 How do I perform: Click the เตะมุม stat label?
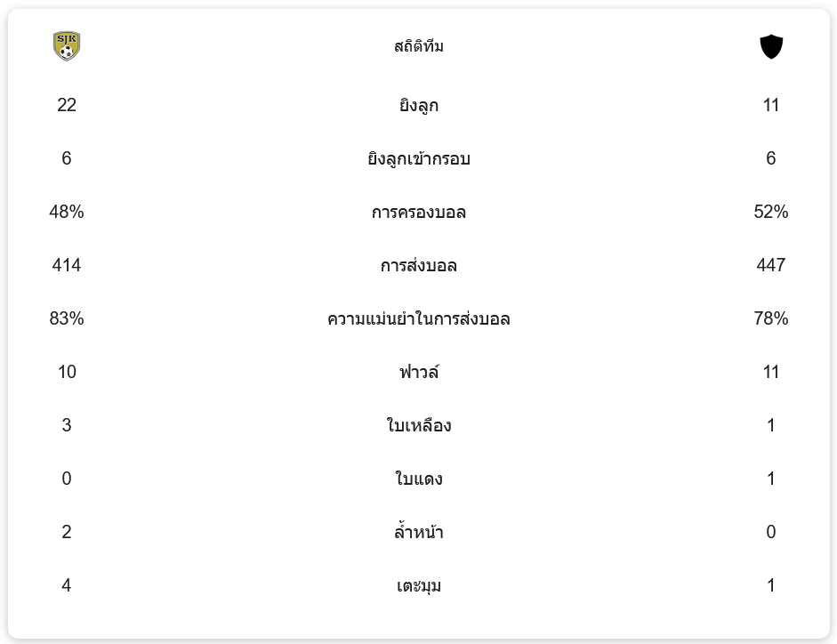pyautogui.click(x=418, y=586)
